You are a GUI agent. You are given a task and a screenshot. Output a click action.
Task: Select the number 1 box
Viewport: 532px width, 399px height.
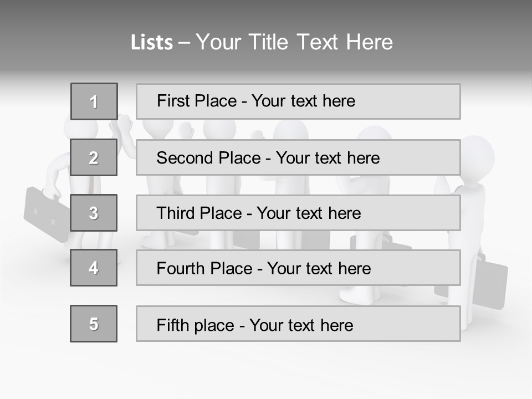[94, 101]
